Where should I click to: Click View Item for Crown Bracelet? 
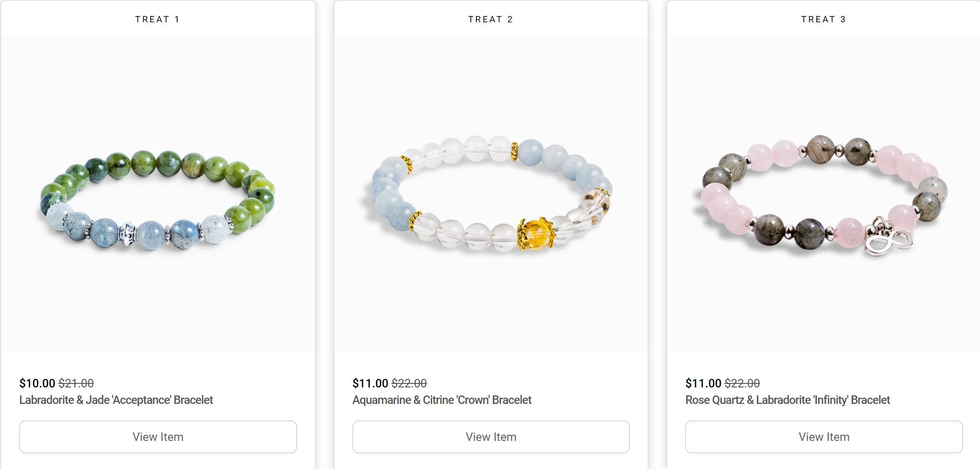tap(491, 437)
